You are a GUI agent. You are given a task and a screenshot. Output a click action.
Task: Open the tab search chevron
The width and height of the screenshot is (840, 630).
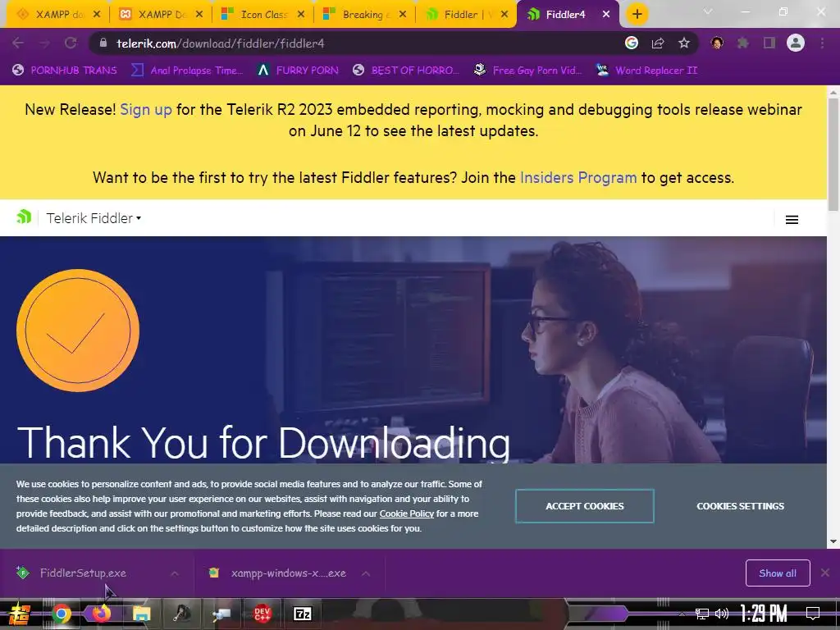pyautogui.click(x=708, y=11)
